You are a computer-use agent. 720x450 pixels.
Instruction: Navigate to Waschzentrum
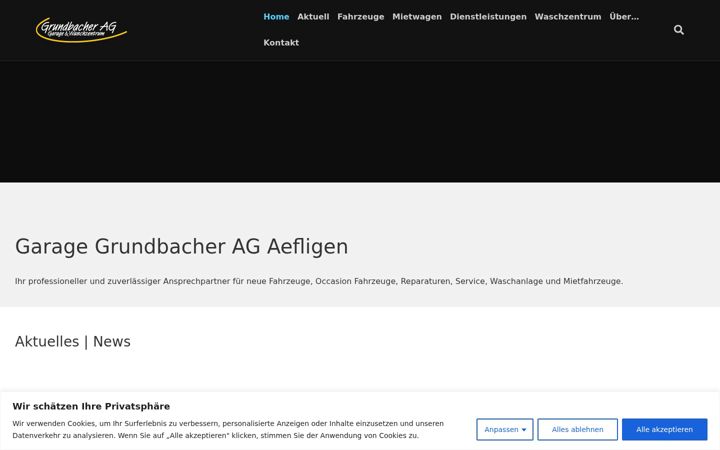click(x=568, y=17)
